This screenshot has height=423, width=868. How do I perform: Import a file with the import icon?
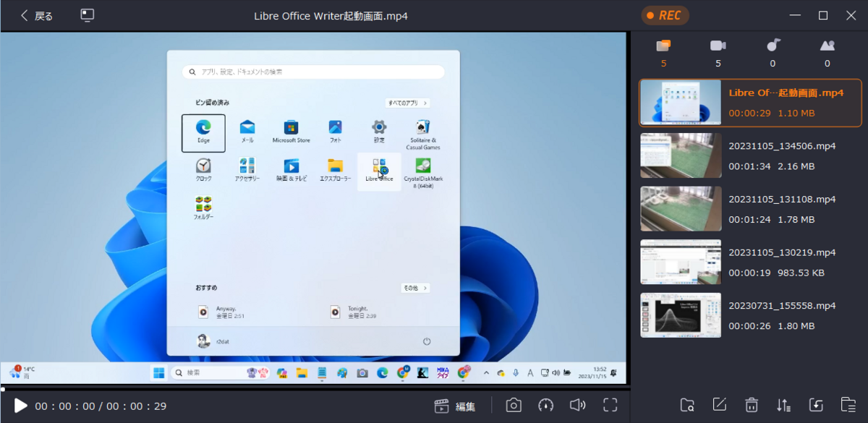[x=816, y=406]
